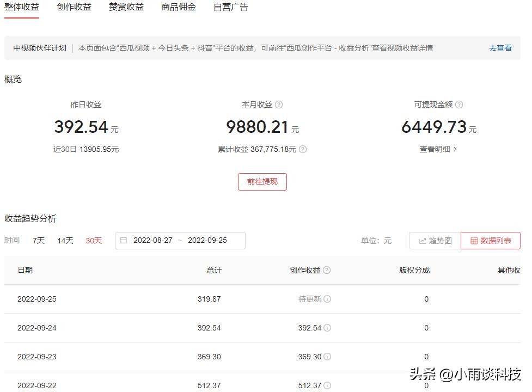Open the 商品佣金 tab
Viewport: 532px width, 392px height.
[179, 7]
